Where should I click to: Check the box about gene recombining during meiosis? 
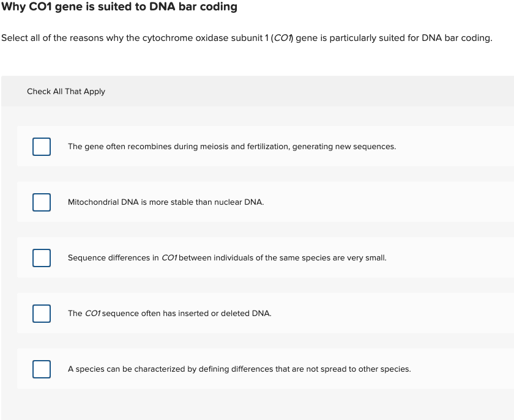point(41,147)
